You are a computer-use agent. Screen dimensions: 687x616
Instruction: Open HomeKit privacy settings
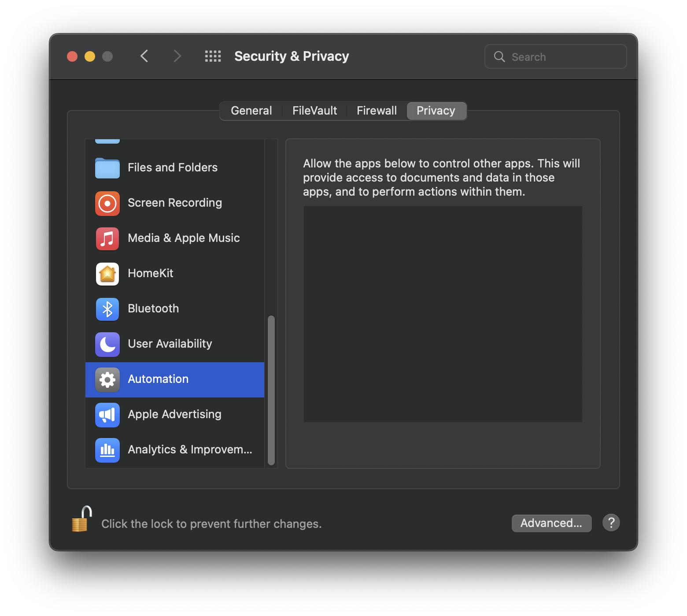(150, 273)
